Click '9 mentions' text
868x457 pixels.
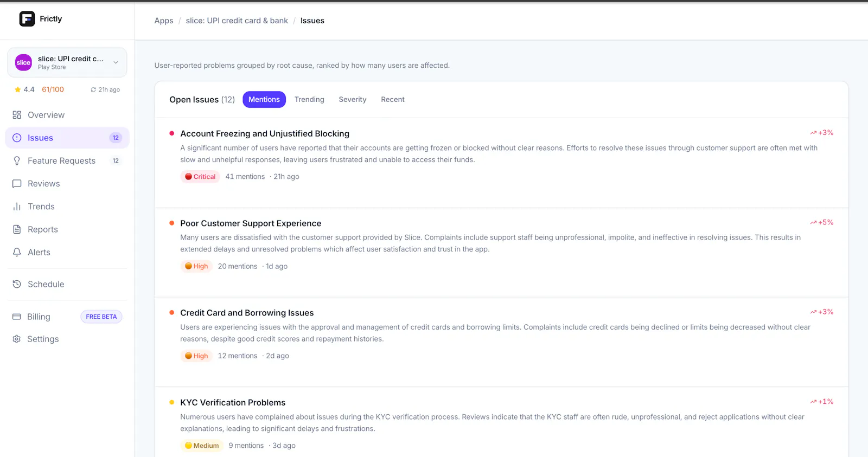tap(246, 446)
